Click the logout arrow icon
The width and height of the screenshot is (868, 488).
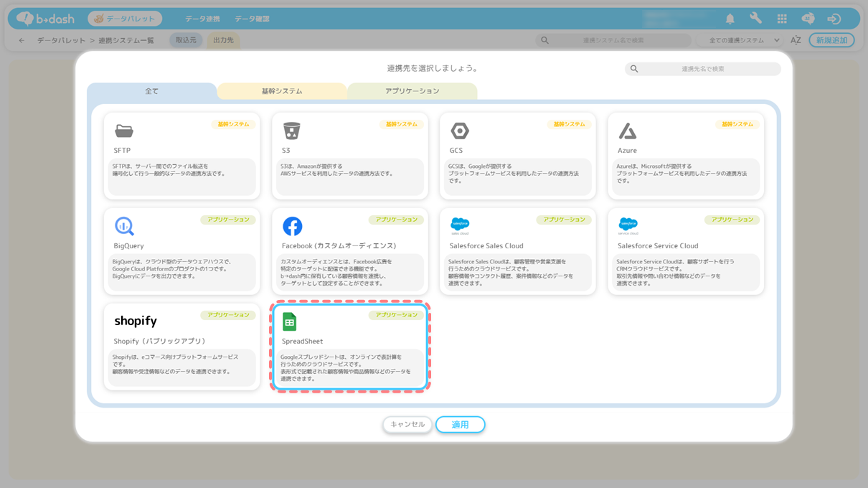pos(834,19)
